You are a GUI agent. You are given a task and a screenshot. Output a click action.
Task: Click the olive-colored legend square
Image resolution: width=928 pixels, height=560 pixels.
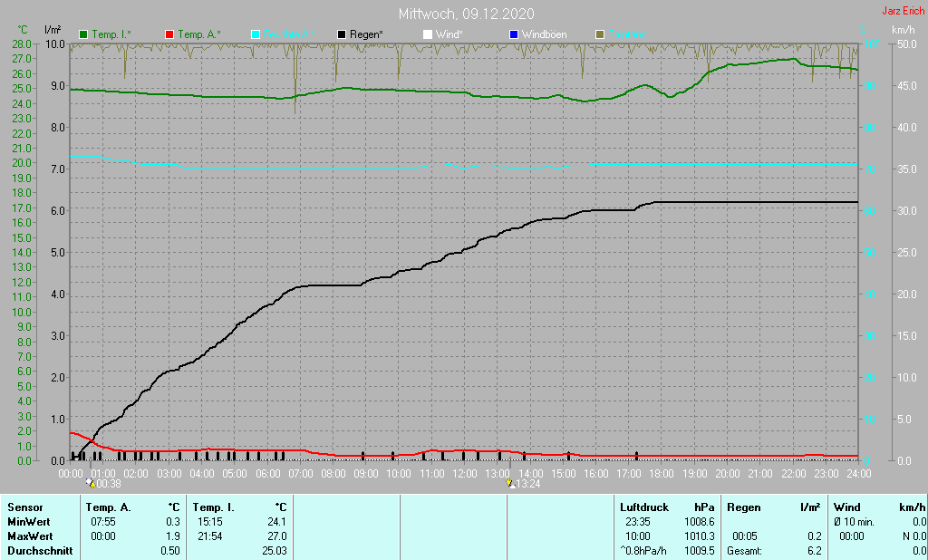pyautogui.click(x=599, y=34)
